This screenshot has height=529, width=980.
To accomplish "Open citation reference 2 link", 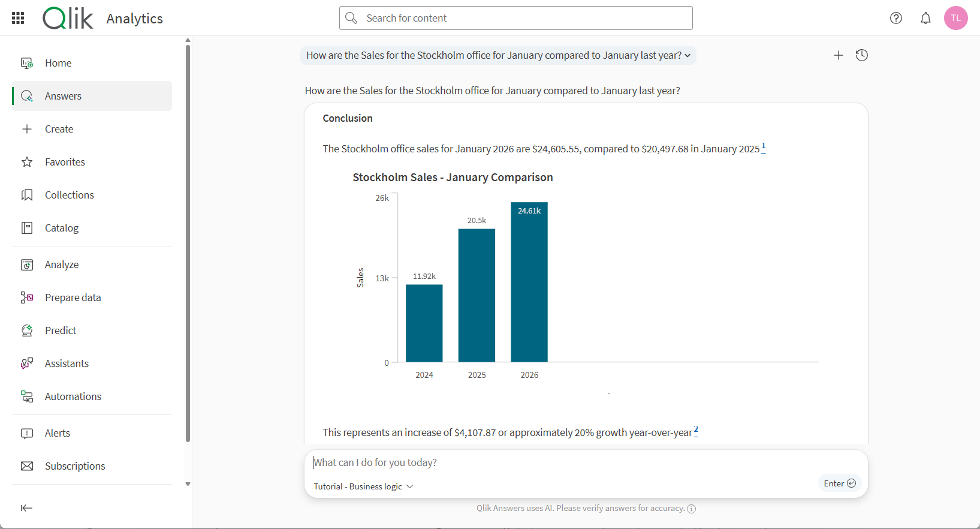I will pyautogui.click(x=696, y=431).
